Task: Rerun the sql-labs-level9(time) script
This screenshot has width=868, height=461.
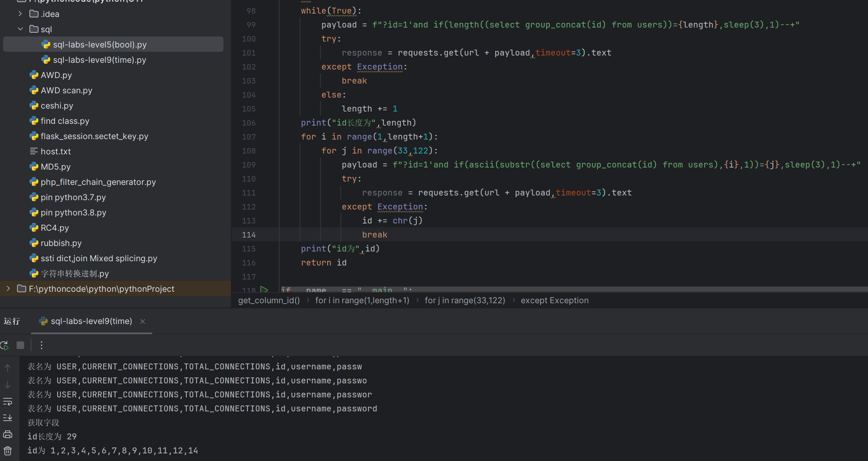Action: click(5, 345)
